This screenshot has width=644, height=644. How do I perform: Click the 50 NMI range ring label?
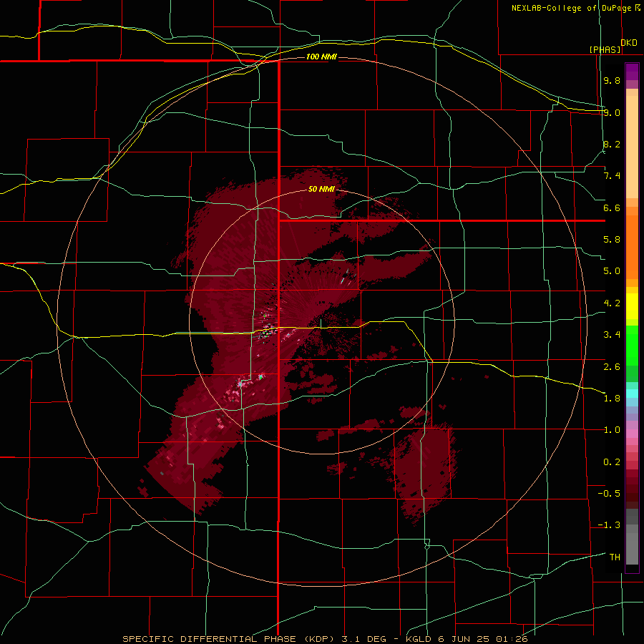321,190
